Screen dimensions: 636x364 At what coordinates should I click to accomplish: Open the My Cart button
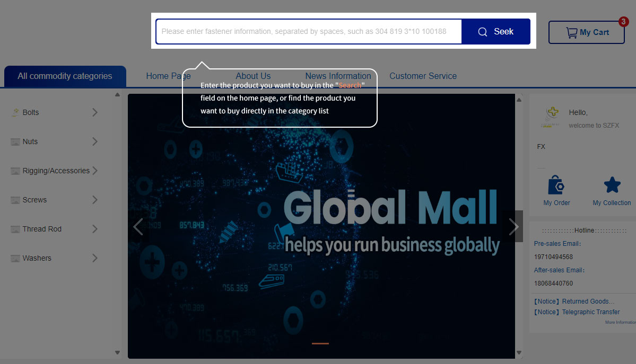click(x=587, y=32)
